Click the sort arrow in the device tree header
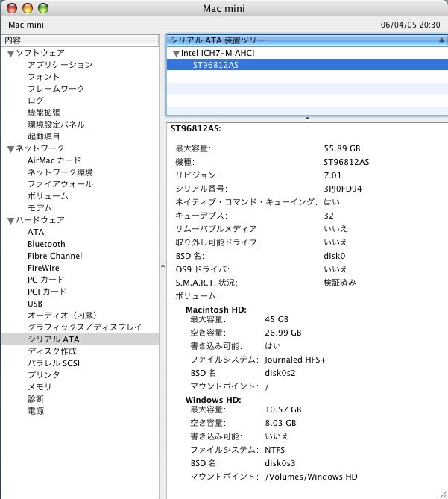 [x=441, y=40]
